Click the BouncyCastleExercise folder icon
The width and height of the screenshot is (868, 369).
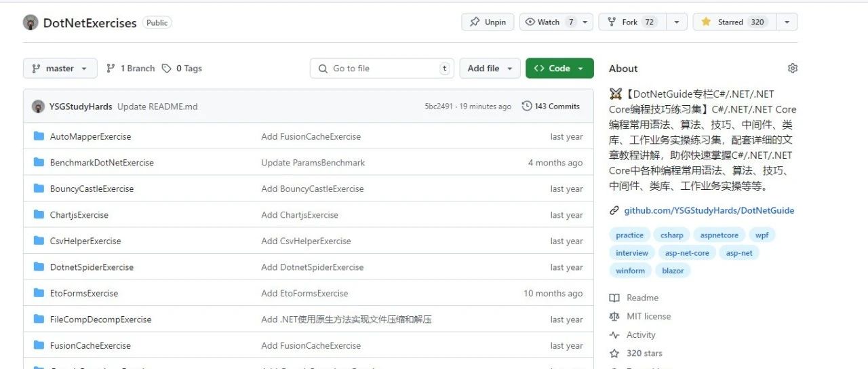(39, 189)
